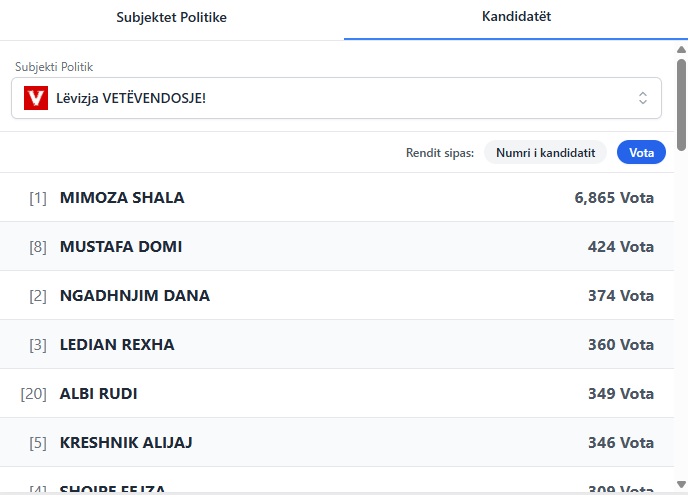Switch to the Subjektet Politike tab

(171, 18)
